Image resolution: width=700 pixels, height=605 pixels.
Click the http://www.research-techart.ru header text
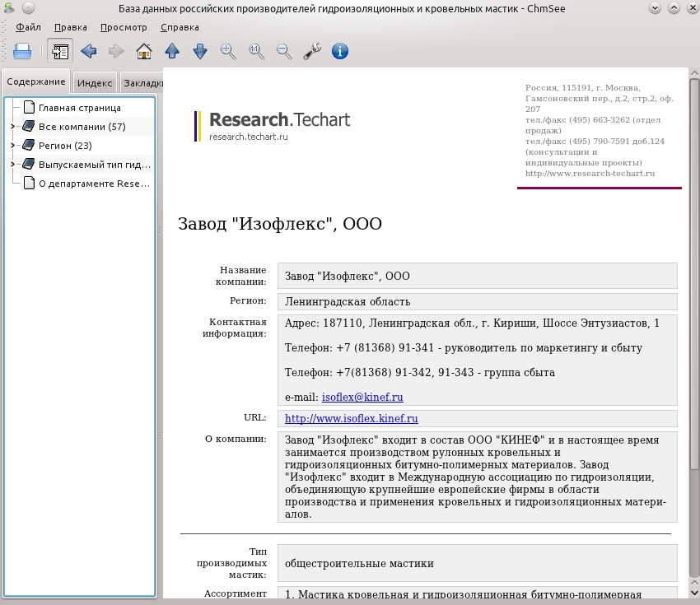coord(590,174)
